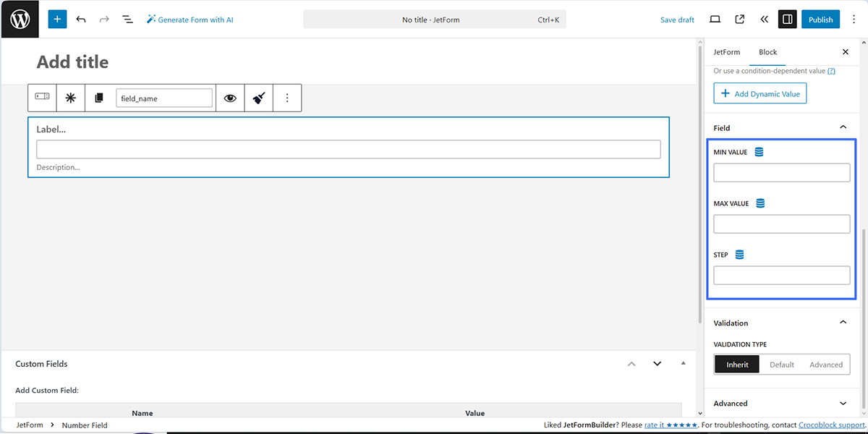
Task: Close the settings sidebar
Action: (x=846, y=52)
